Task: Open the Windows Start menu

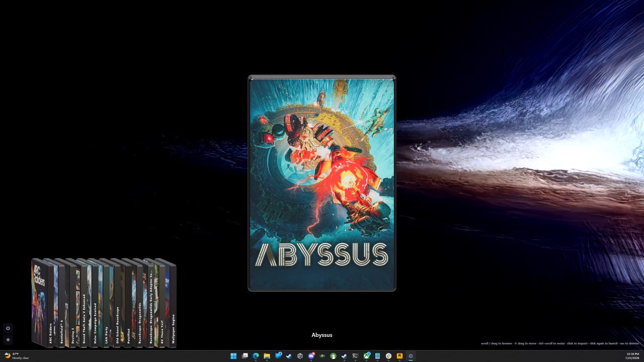Action: point(233,356)
